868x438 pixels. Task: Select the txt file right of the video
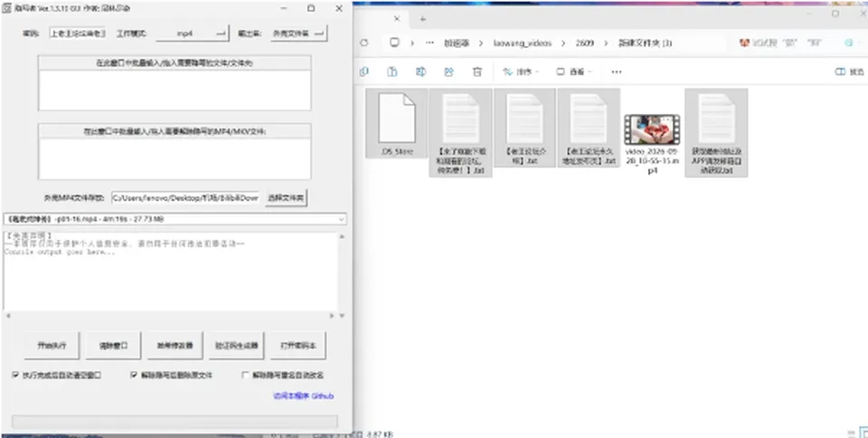click(x=716, y=133)
